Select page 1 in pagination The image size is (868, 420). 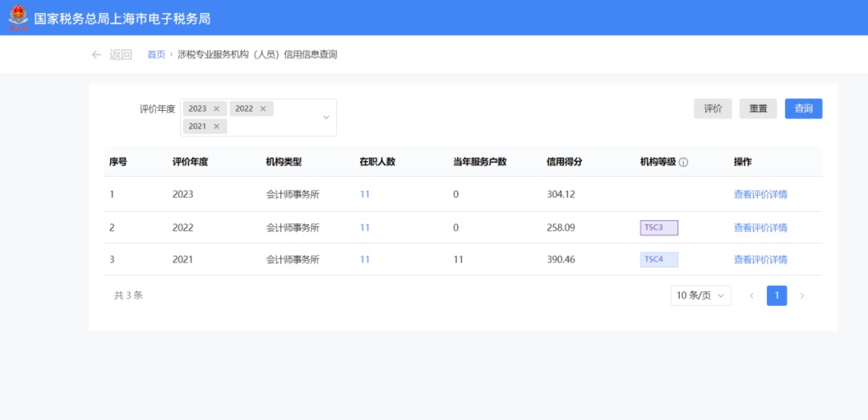coord(776,296)
